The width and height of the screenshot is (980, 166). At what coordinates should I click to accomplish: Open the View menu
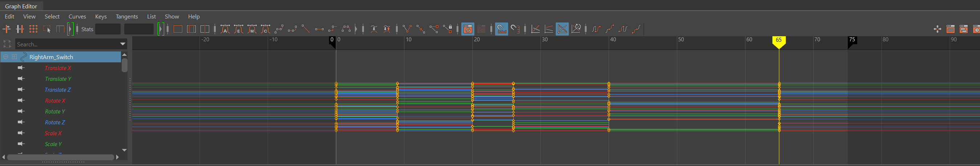(29, 16)
